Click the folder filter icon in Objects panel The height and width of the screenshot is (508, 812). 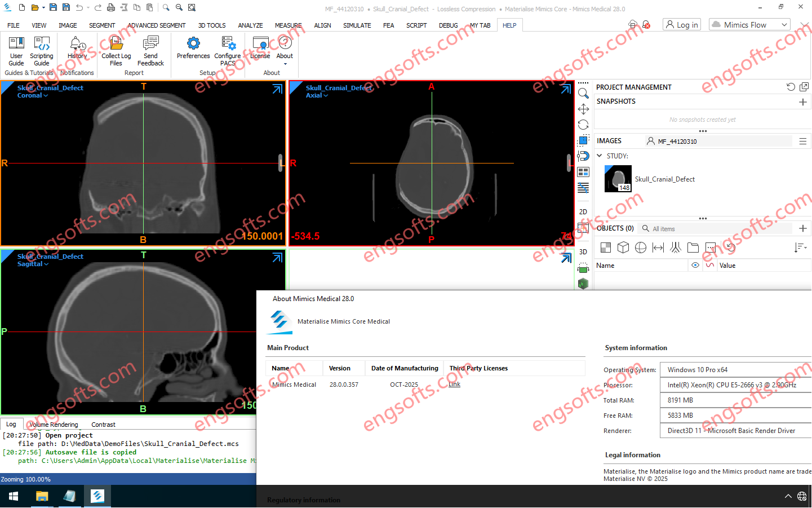click(x=693, y=248)
